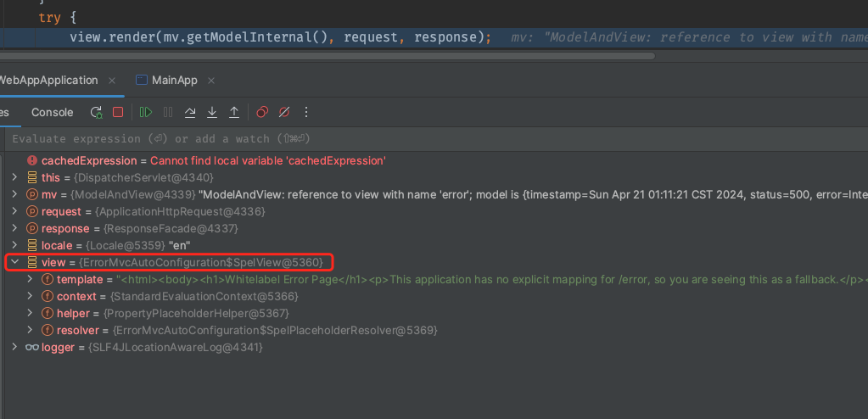Stop the debug session
868x419 pixels.
[118, 112]
